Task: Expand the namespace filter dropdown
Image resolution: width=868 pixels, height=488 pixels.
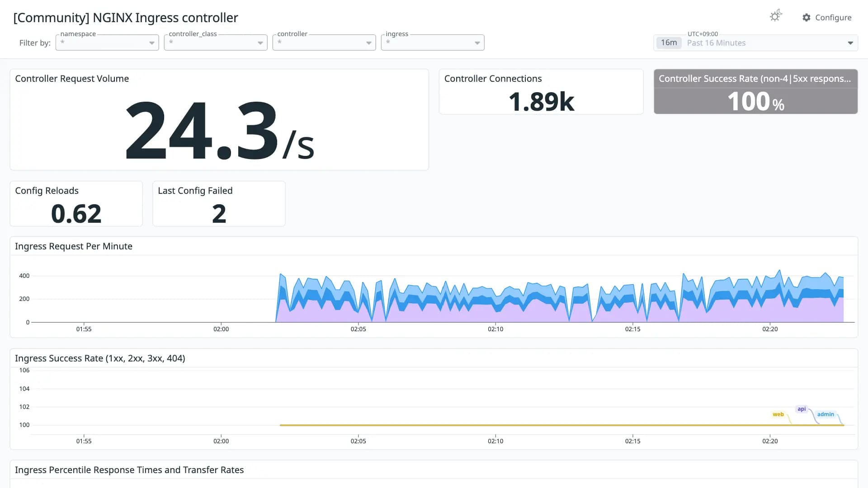Action: point(152,43)
